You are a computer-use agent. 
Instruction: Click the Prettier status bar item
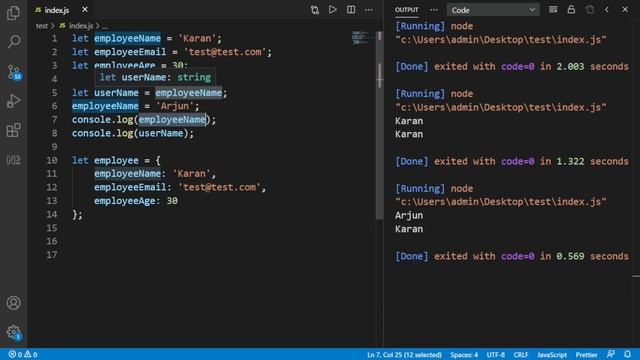click(x=587, y=355)
